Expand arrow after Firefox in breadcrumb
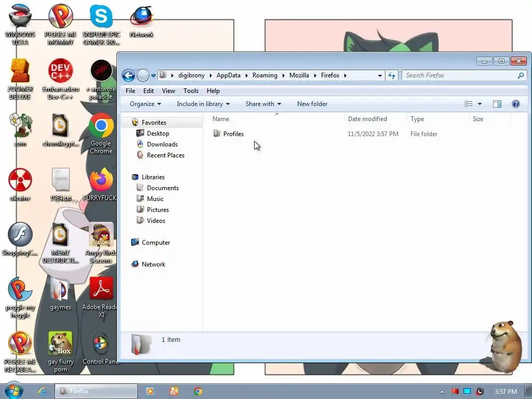532x399 pixels. (345, 75)
